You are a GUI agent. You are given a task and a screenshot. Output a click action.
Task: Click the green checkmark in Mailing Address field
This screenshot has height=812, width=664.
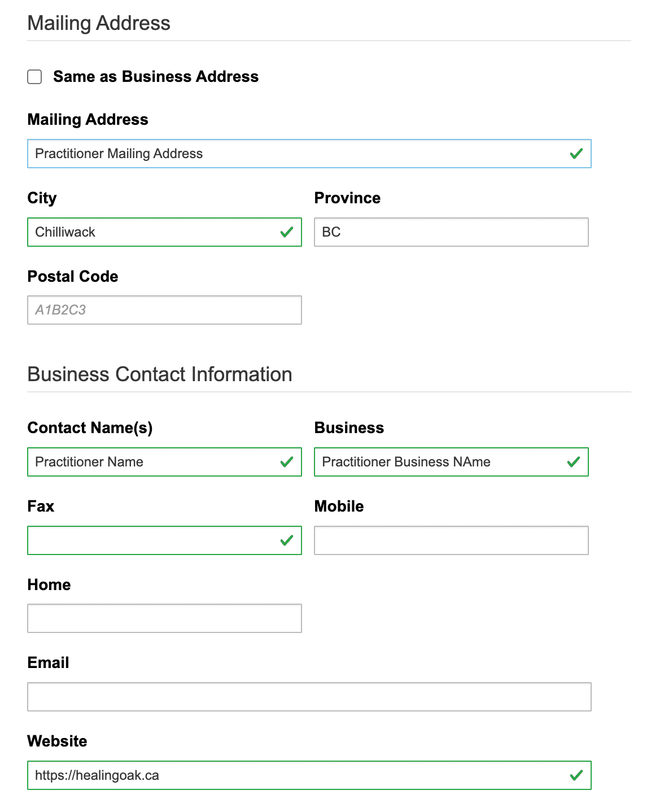[x=576, y=154]
